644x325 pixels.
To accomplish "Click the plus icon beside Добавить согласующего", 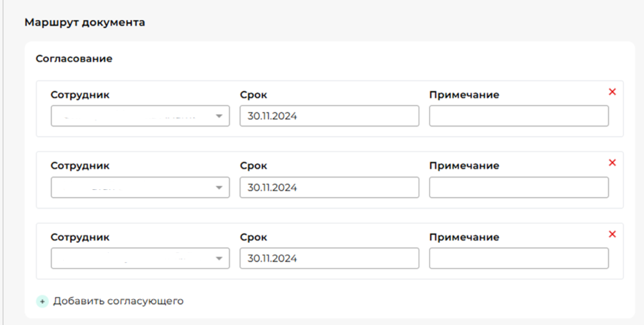I will click(x=42, y=302).
